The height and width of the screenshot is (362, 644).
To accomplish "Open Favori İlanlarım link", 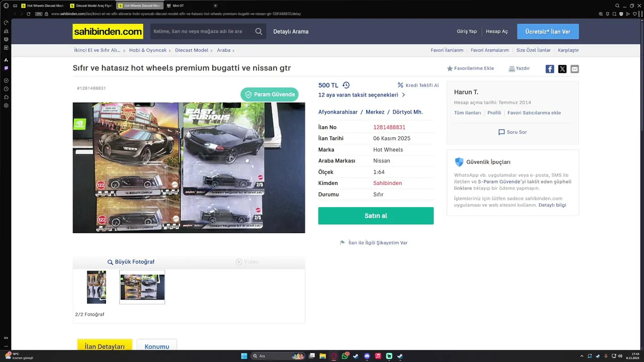I will [x=447, y=50].
